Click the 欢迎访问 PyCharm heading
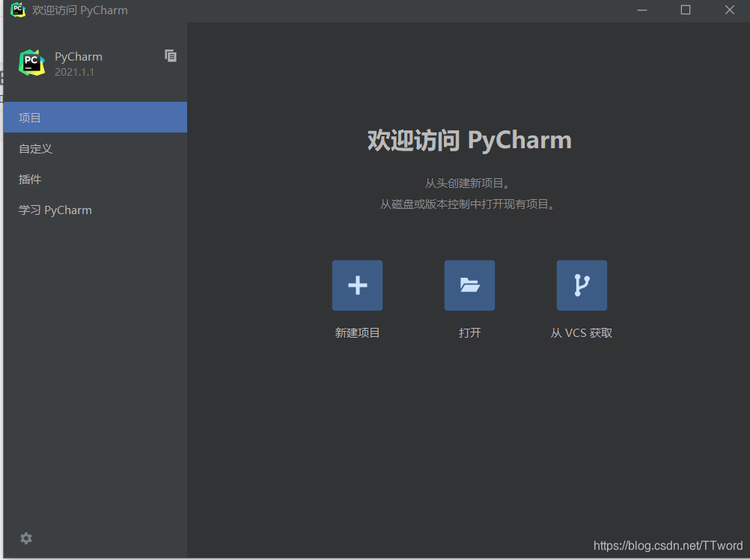The height and width of the screenshot is (560, 750). coord(470,140)
